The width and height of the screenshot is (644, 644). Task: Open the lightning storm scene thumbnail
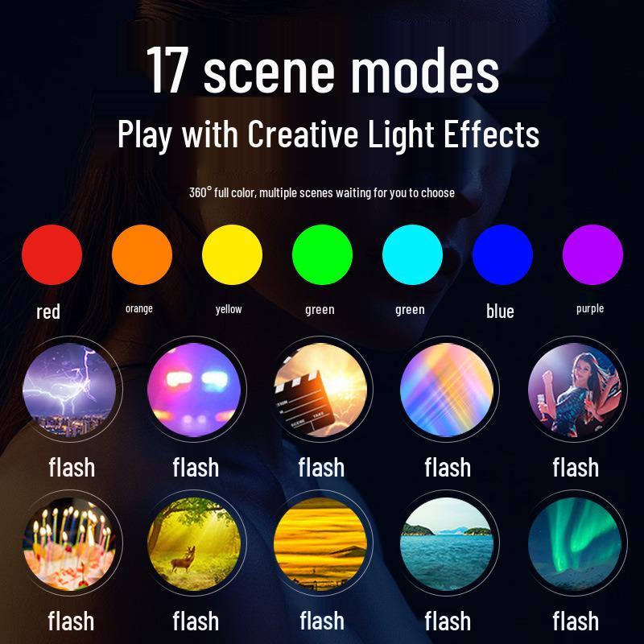coord(70,390)
